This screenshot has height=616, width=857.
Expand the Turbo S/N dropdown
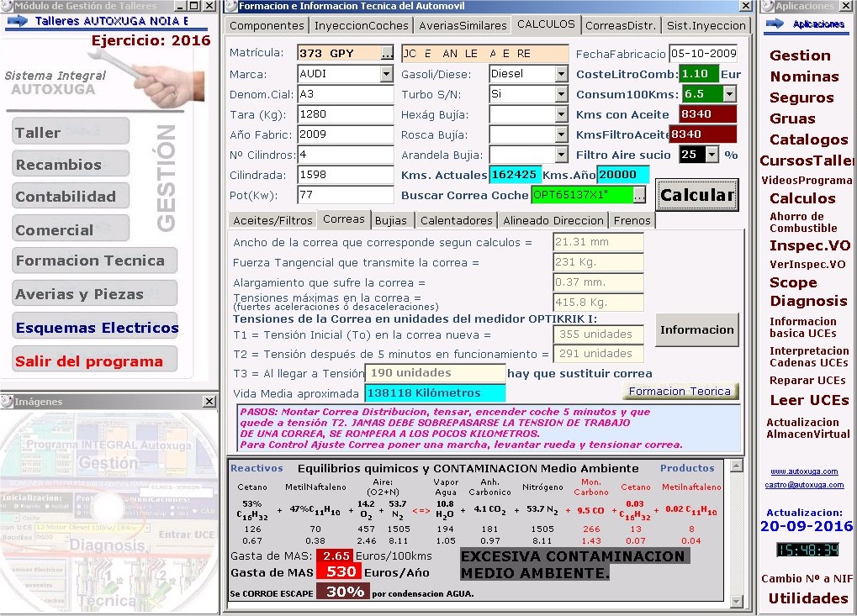[x=561, y=94]
